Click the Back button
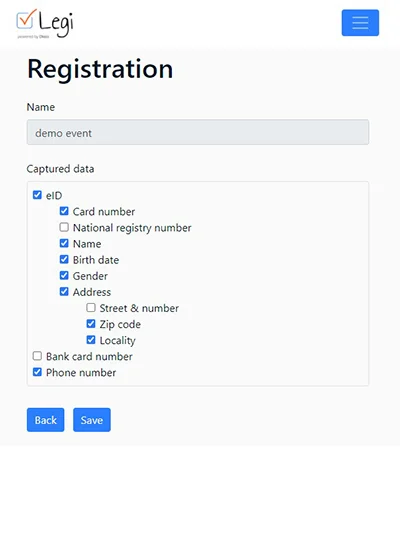Viewport: 400px width, 546px height. click(46, 420)
